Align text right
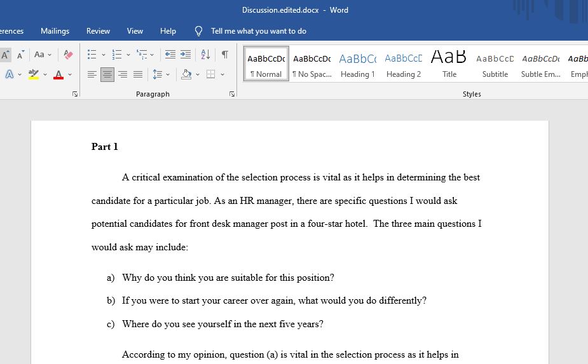This screenshot has height=364, width=588. [x=123, y=74]
